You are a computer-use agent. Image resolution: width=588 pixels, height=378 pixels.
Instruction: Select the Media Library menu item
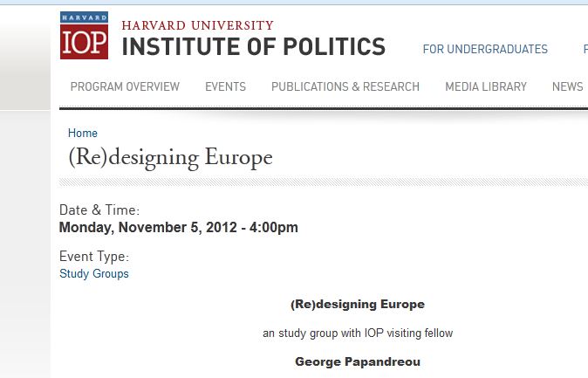click(x=486, y=86)
